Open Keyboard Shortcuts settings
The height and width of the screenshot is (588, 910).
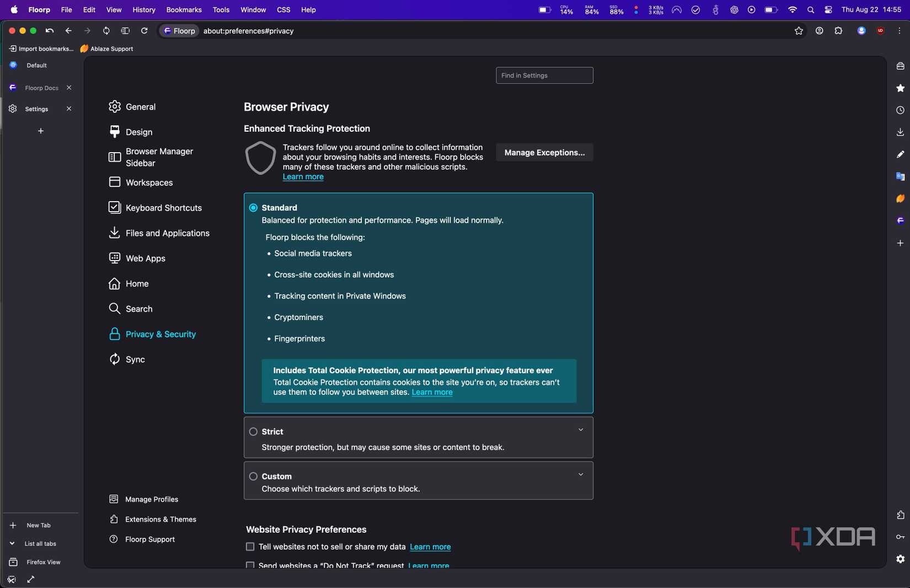click(x=156, y=208)
